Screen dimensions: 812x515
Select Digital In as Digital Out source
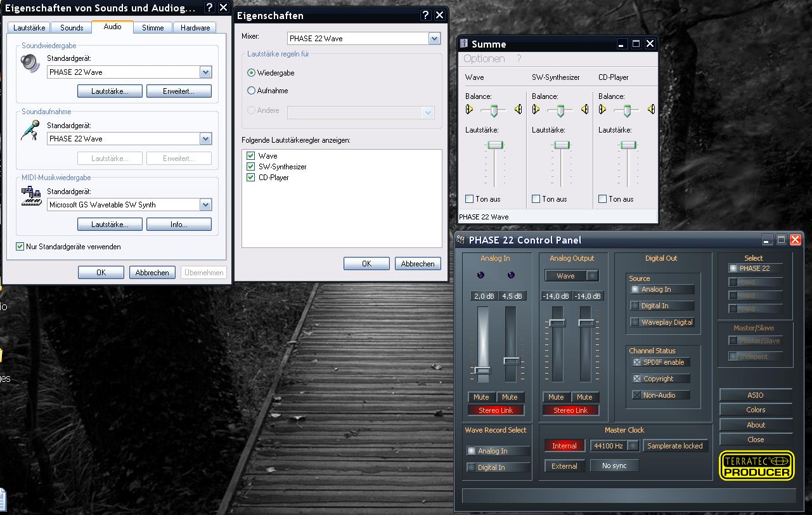662,306
